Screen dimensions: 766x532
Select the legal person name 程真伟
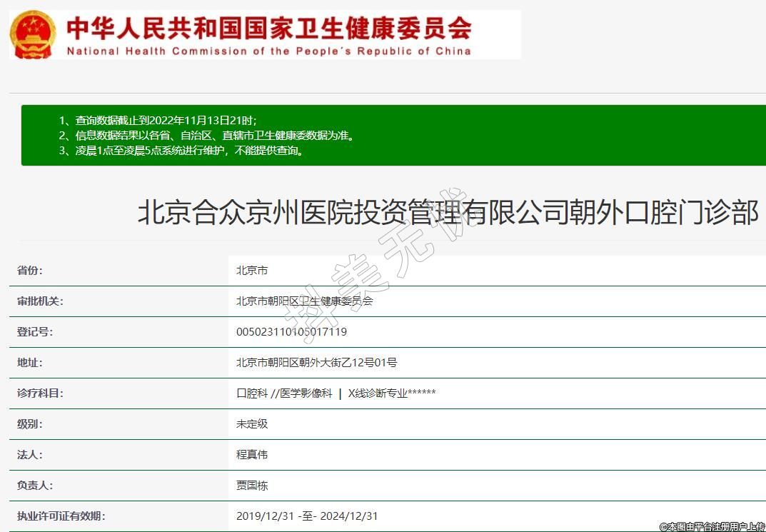coord(252,455)
